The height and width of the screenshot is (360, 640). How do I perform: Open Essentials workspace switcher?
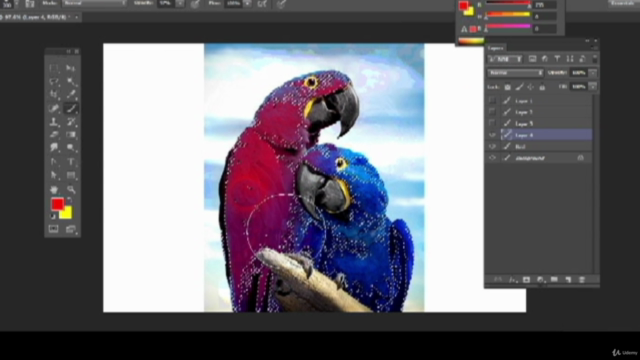tap(623, 3)
